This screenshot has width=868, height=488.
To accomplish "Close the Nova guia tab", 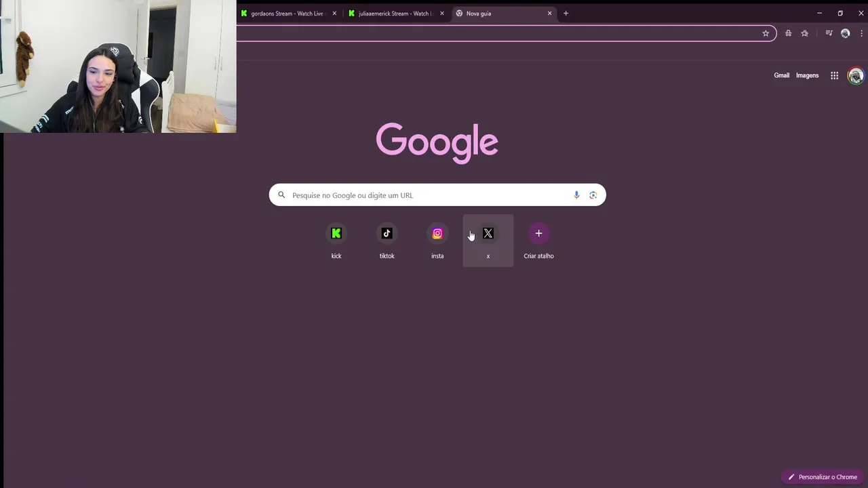I will click(x=549, y=14).
